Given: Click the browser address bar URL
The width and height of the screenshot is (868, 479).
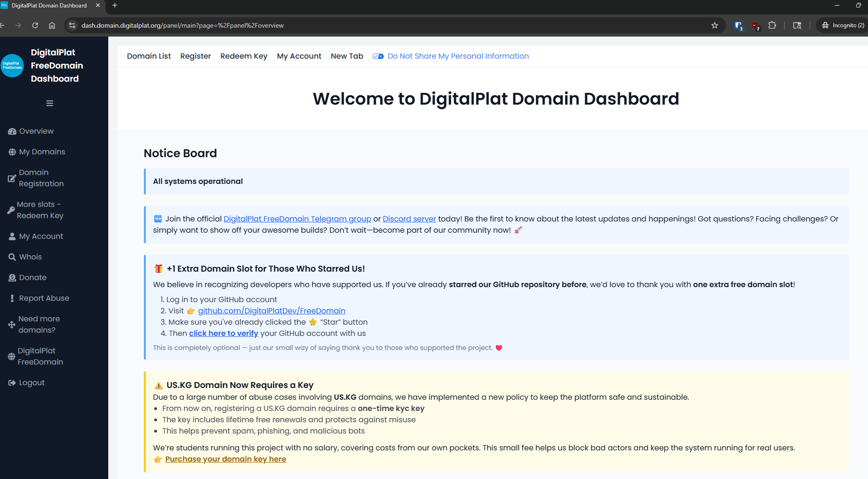Looking at the screenshot, I should (x=182, y=25).
